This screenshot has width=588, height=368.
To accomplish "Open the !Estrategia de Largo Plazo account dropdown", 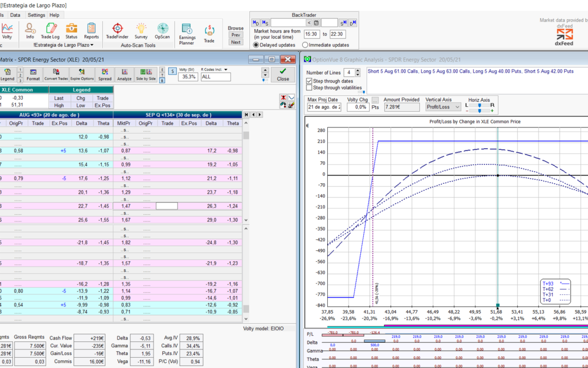I will pyautogui.click(x=63, y=45).
